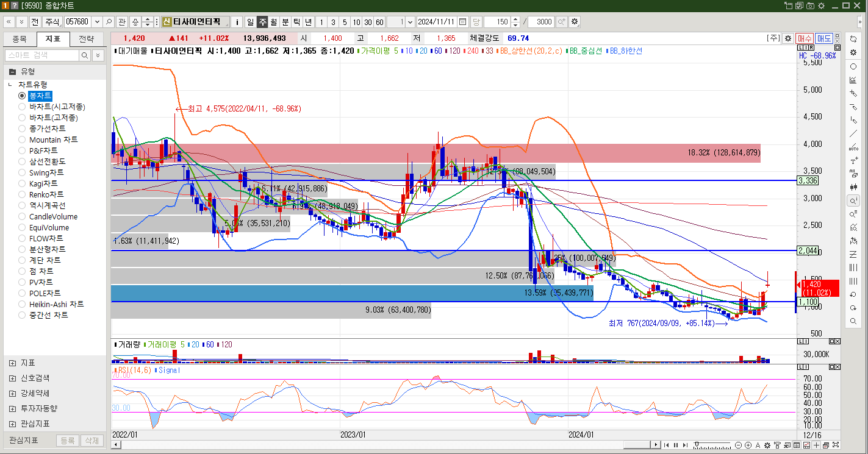Collapse left panel with « button
Image resolution: width=868 pixels, height=454 pixels.
tap(9, 22)
